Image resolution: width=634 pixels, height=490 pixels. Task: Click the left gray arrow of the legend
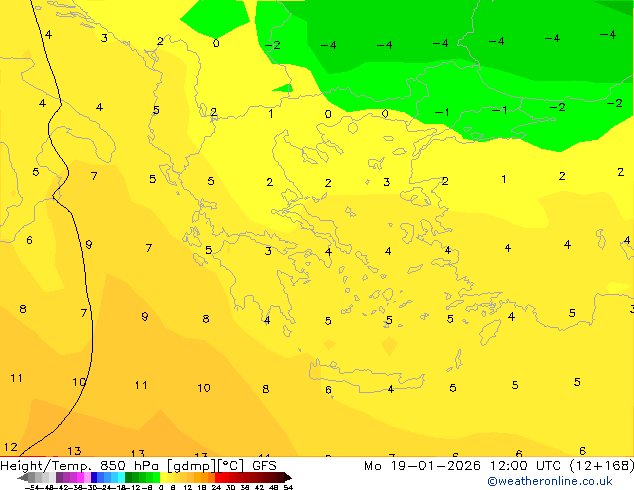pos(23,477)
